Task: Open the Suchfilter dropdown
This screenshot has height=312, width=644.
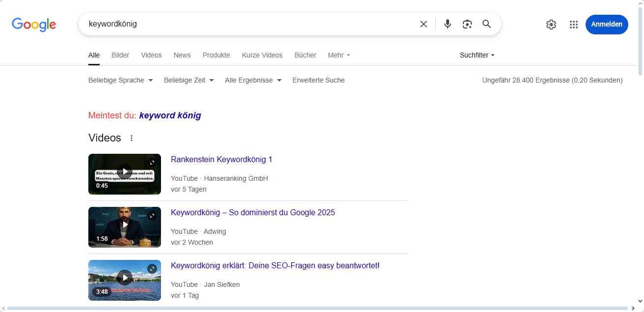Action: pyautogui.click(x=477, y=55)
